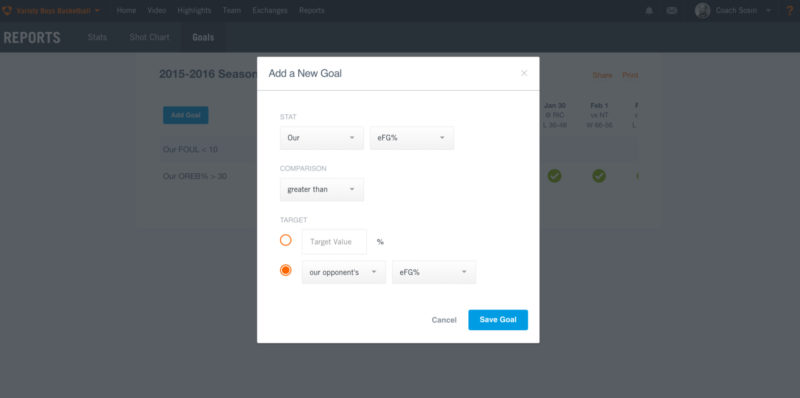Switch to the Shot Chart tab
This screenshot has height=398, width=800.
[149, 37]
